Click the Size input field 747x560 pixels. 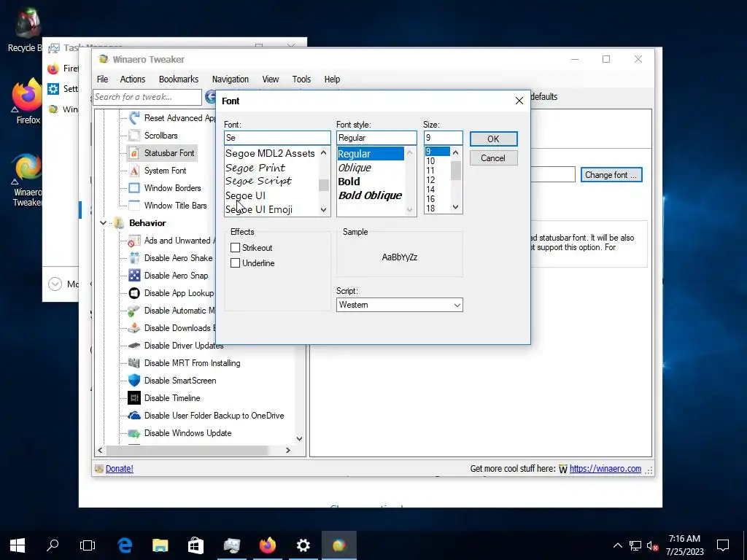coord(443,138)
